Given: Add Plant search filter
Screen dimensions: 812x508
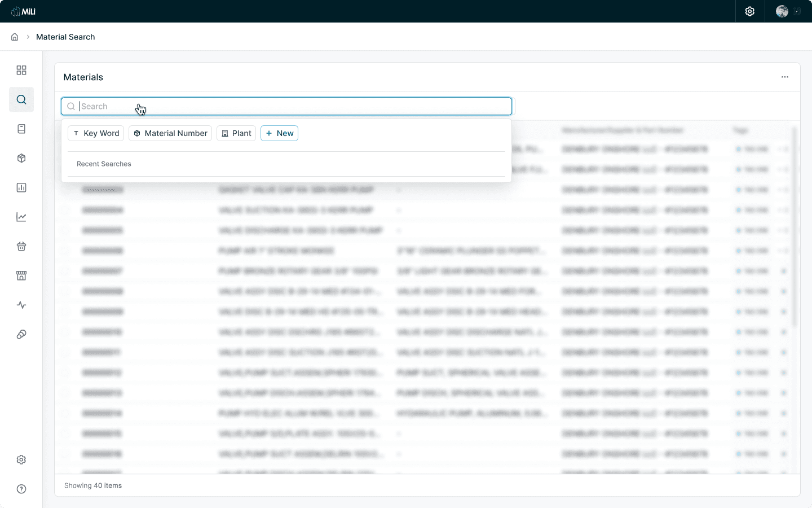Looking at the screenshot, I should click(x=236, y=133).
